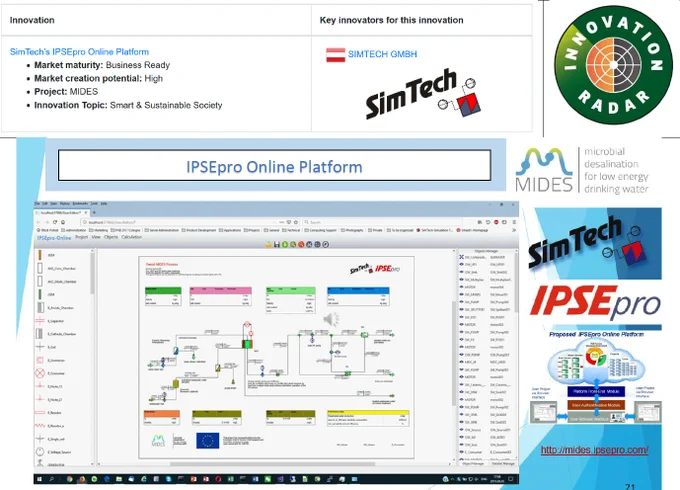Select the E_Connector palette icon
Image resolution: width=680 pixels, height=490 pixels.
tap(40, 360)
